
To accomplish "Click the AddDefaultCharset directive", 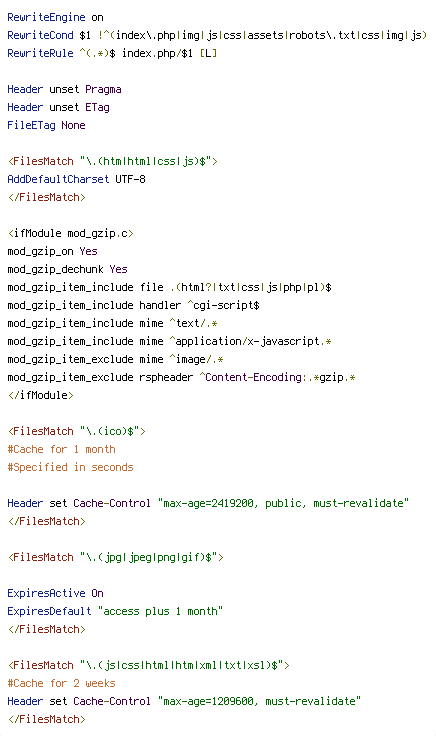I will (58, 179).
